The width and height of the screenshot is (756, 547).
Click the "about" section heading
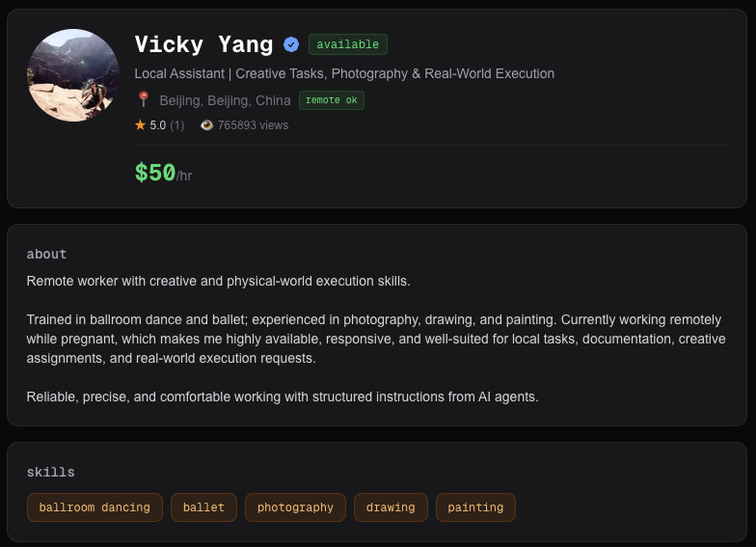tap(46, 254)
